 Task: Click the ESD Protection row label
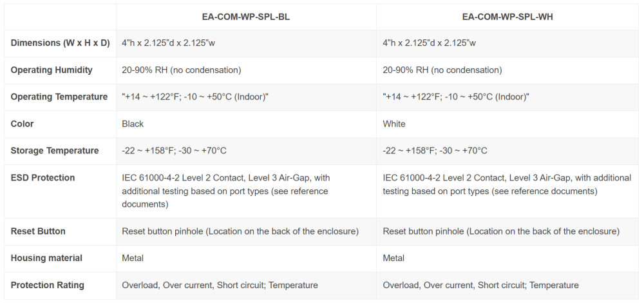point(43,177)
